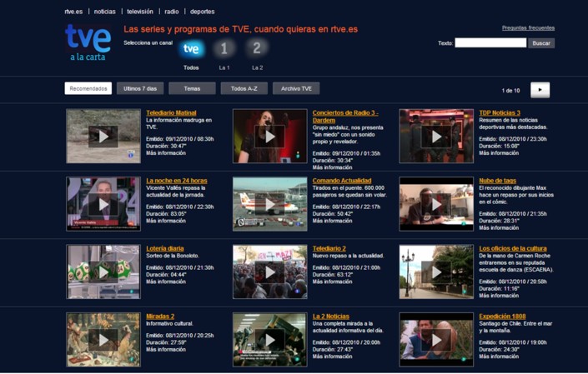Play the Telediario 2 video
The height and width of the screenshot is (374, 588).
coord(270,272)
